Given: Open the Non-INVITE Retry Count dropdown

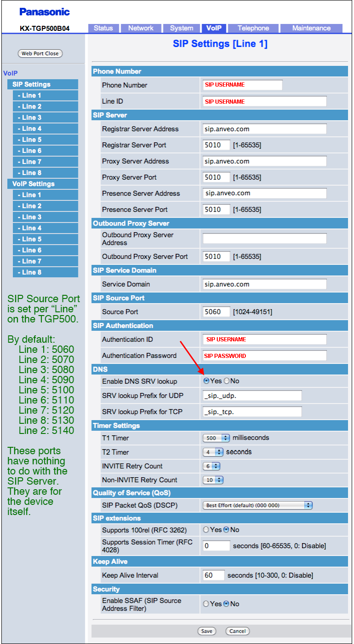Looking at the screenshot, I should point(213,480).
